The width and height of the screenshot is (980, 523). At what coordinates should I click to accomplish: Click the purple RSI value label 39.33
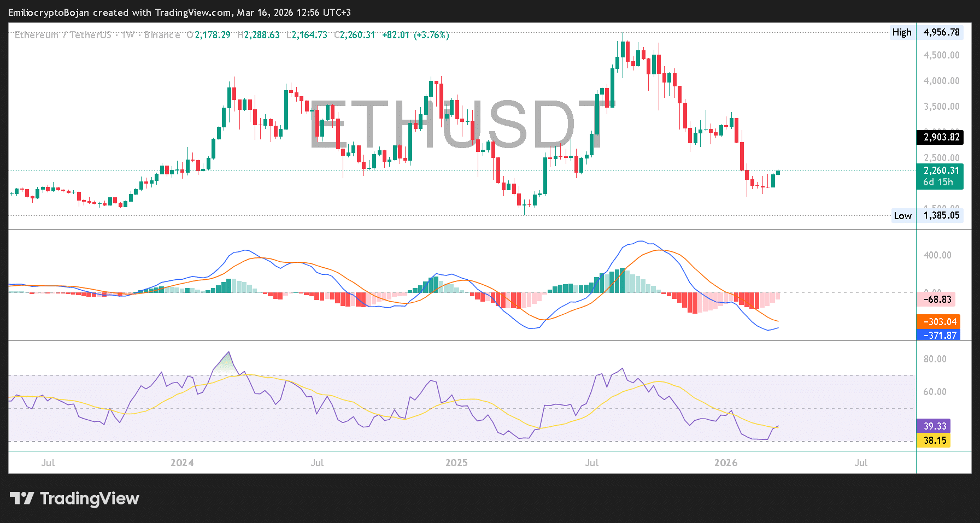934,426
